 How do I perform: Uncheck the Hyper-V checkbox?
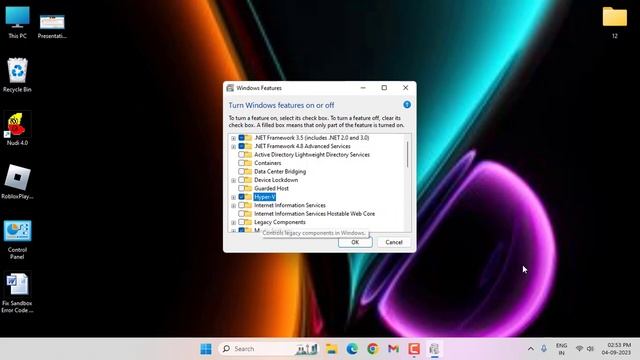click(242, 197)
